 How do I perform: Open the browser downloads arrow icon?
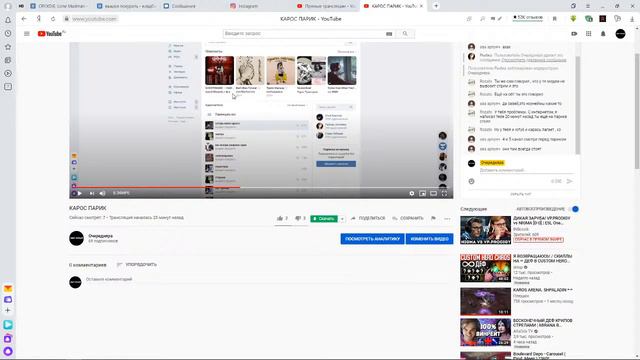tap(632, 19)
